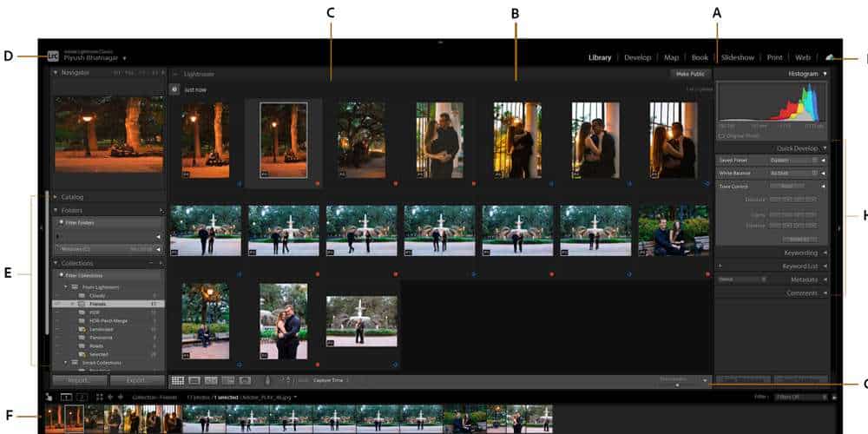Click the main window display icon 1
The image size is (868, 434).
66,397
